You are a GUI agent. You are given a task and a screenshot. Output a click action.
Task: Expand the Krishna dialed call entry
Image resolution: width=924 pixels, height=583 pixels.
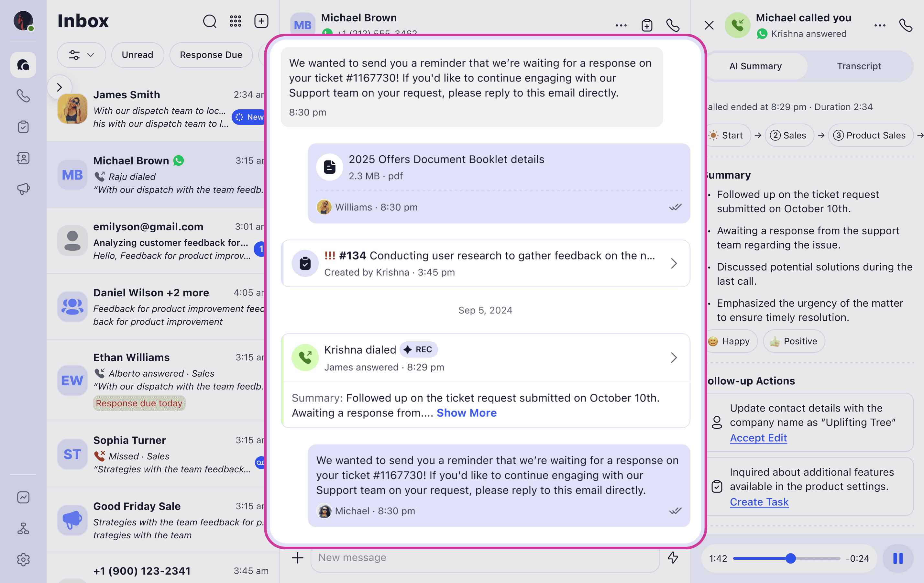point(674,358)
